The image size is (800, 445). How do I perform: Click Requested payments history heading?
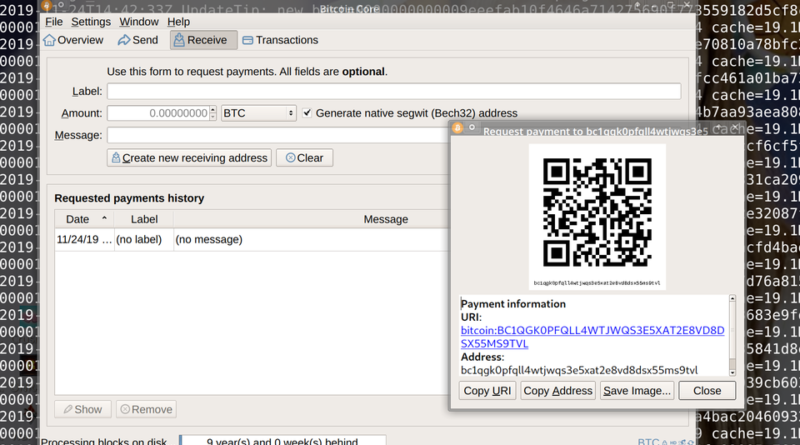pyautogui.click(x=129, y=198)
